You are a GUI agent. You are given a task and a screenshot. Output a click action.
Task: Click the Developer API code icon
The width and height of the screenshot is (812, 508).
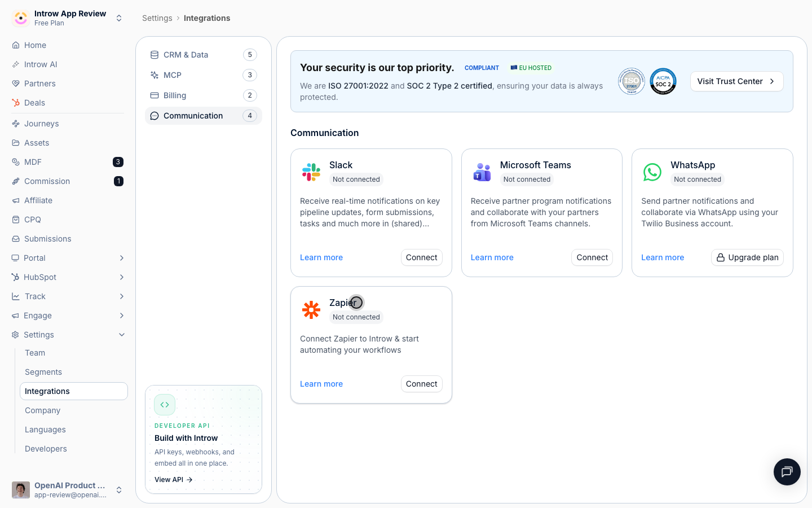click(x=165, y=405)
